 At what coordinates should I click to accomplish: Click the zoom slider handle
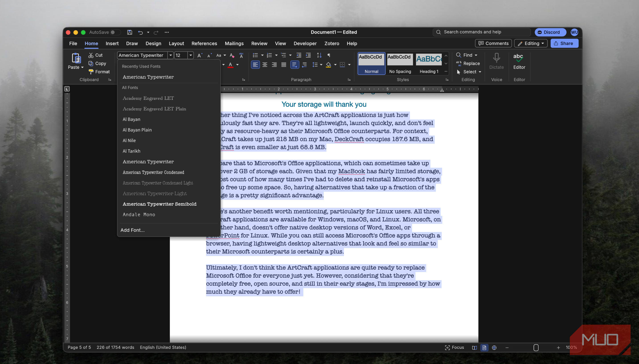[536, 348]
